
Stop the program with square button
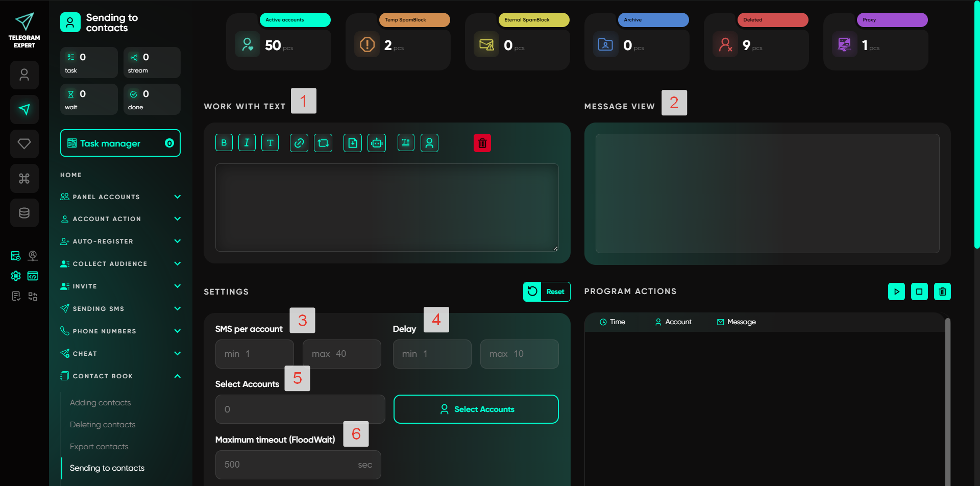click(x=919, y=291)
